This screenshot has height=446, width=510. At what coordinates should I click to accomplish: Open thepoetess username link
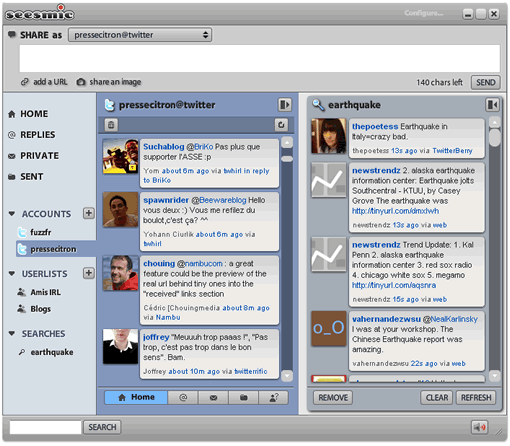(x=375, y=126)
